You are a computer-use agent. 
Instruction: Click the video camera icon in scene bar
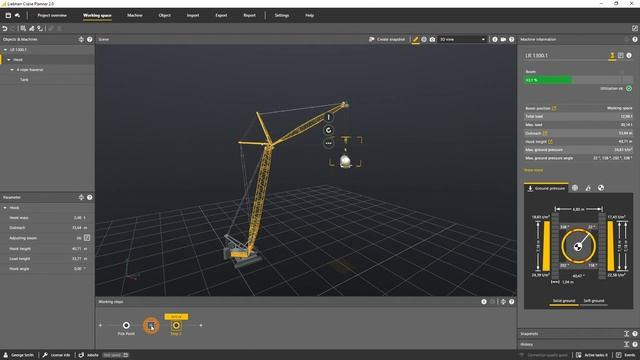(503, 39)
